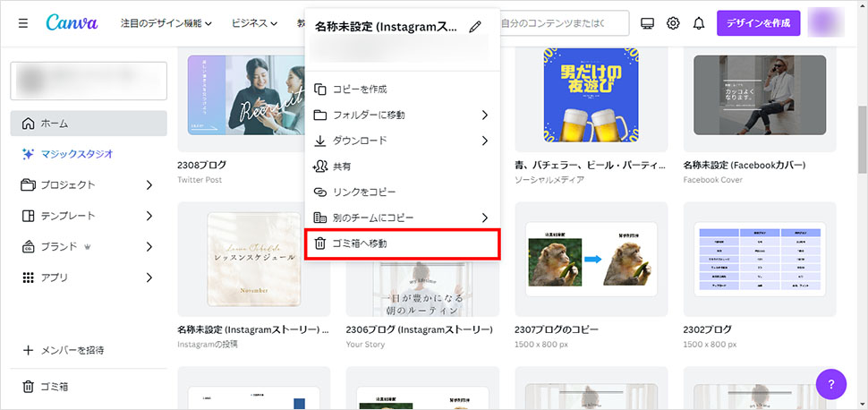Click the building icon beside 別のチームにコピー
The image size is (868, 410).
click(320, 218)
